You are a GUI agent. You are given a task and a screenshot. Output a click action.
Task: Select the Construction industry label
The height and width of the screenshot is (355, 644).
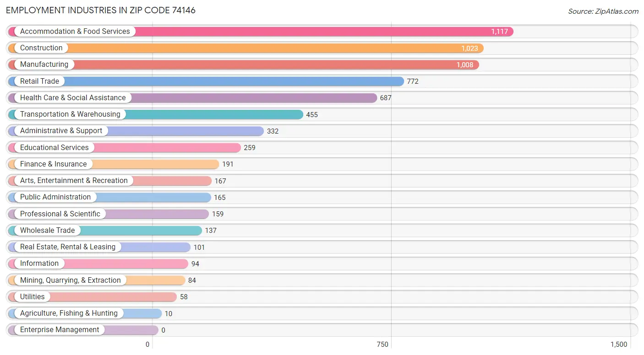[x=41, y=48]
